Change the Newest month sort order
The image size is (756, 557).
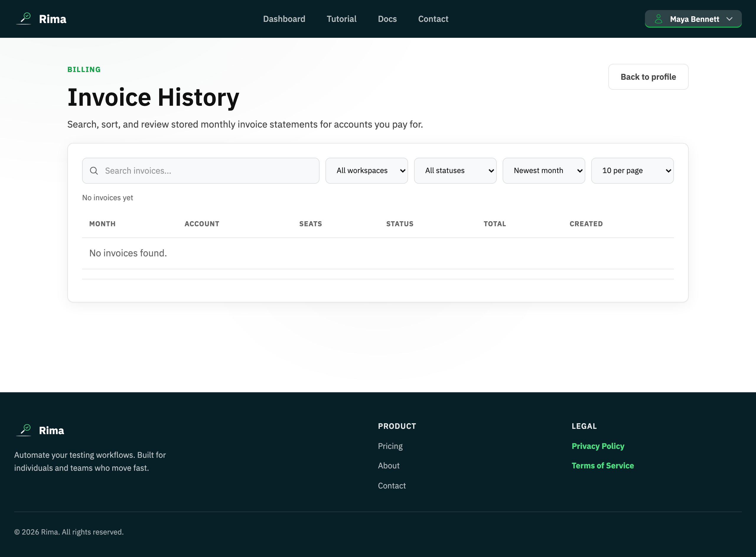point(544,171)
